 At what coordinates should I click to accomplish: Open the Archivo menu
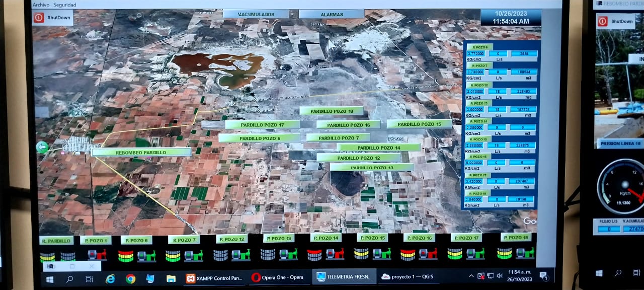pos(41,5)
